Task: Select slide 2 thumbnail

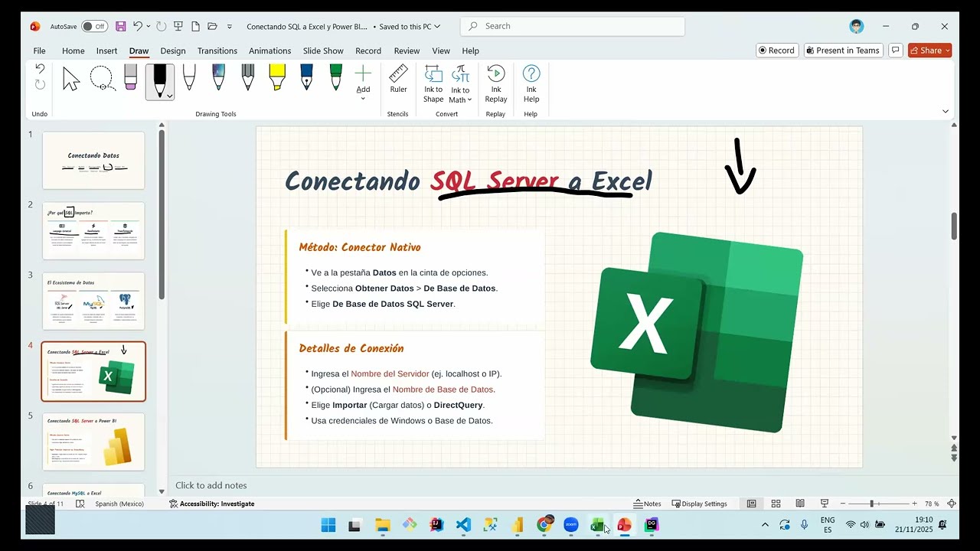Action: (93, 231)
